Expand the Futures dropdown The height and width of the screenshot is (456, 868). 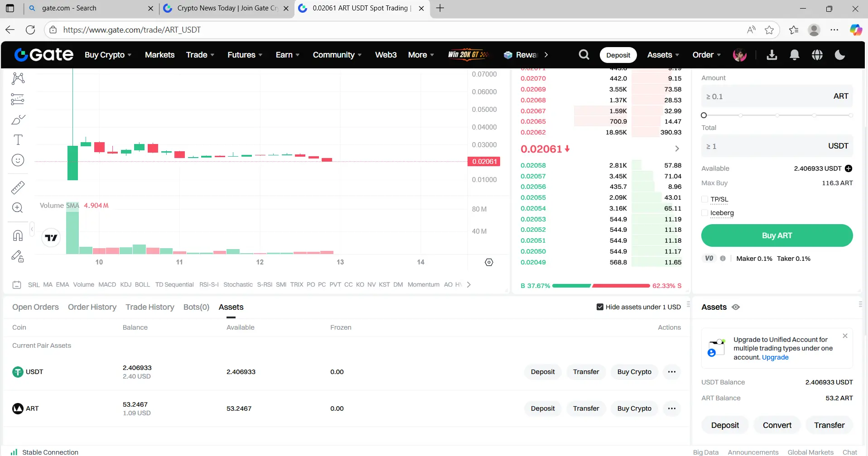tap(245, 55)
